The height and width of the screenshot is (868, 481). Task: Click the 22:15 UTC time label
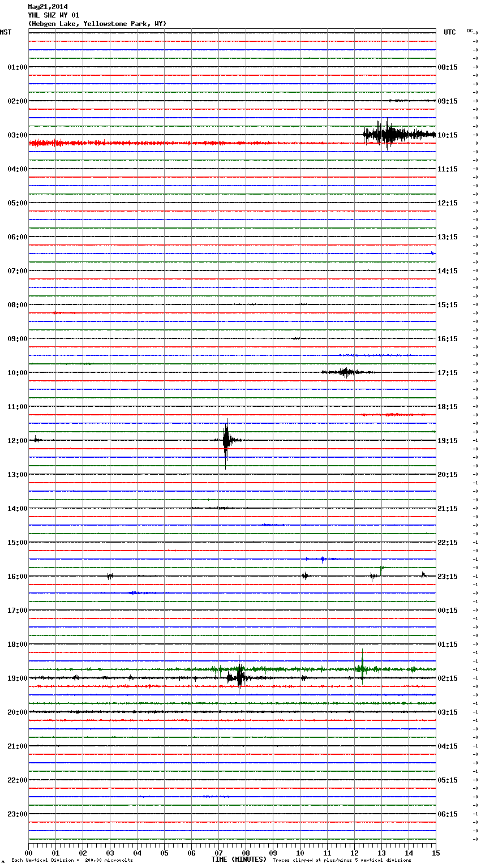pos(448,543)
